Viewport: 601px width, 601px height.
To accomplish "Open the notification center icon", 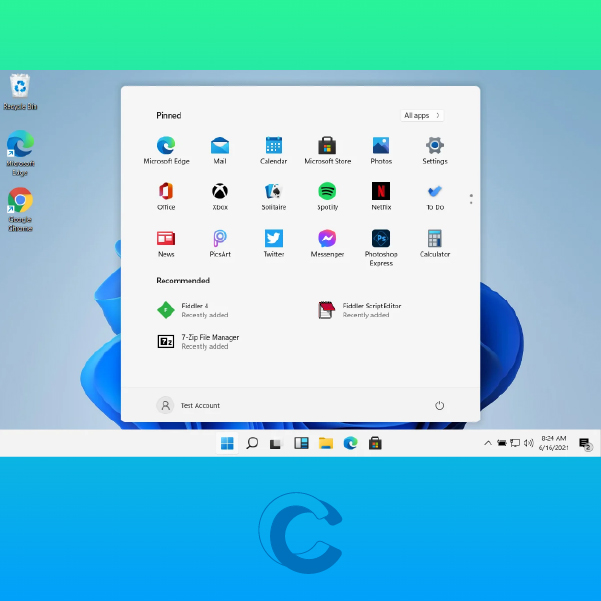I will point(585,444).
